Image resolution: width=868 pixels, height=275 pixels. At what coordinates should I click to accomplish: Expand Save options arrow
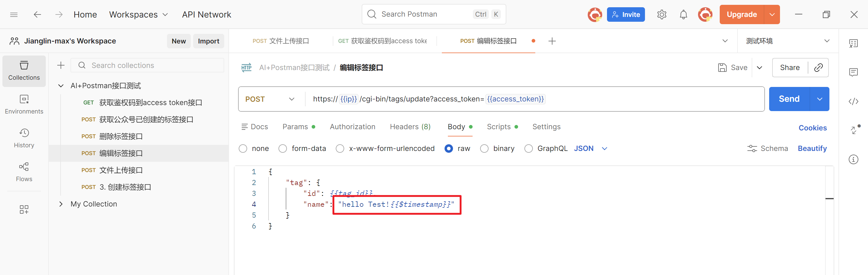[x=759, y=68]
